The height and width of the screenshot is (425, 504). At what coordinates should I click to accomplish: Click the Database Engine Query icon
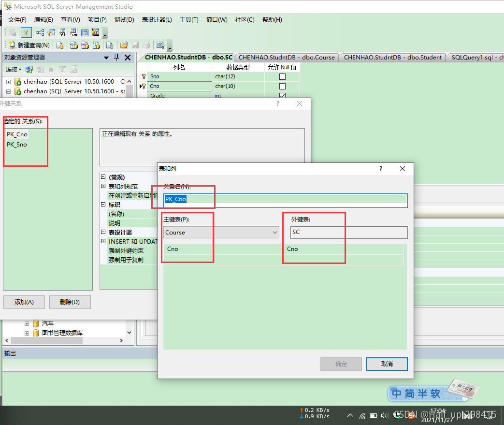[59, 45]
